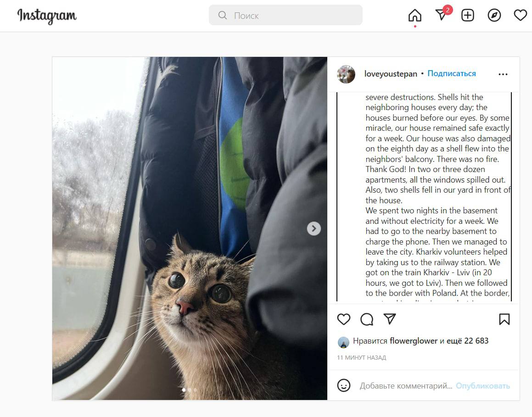This screenshot has height=417, width=532.
Task: Open the Explore compass icon
Action: pos(494,16)
